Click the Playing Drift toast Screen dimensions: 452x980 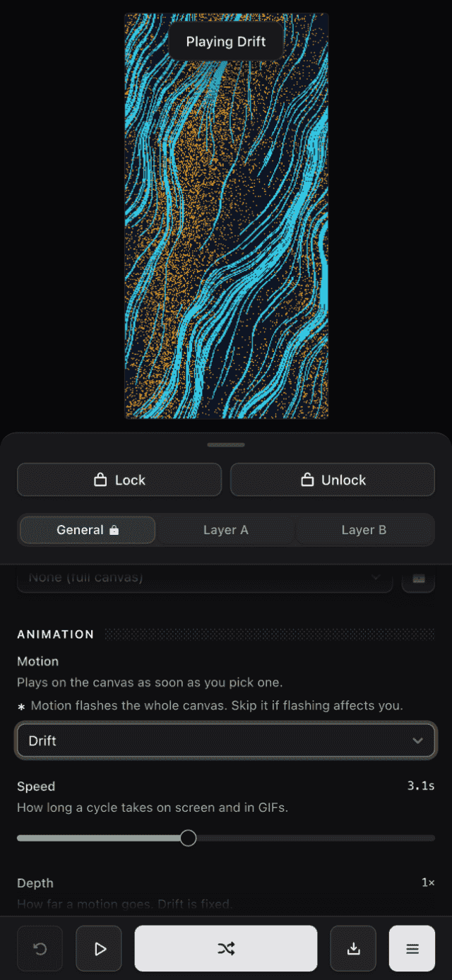coord(226,42)
